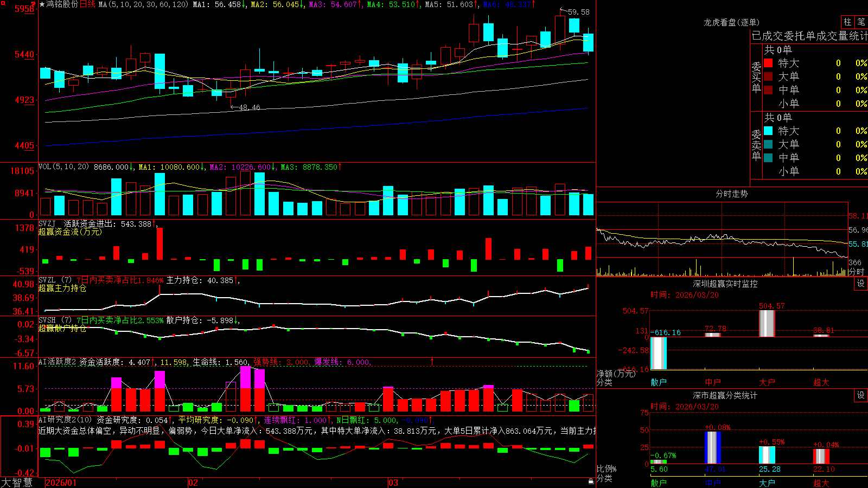Click the 大智慧 logo at bottom left

click(x=17, y=483)
